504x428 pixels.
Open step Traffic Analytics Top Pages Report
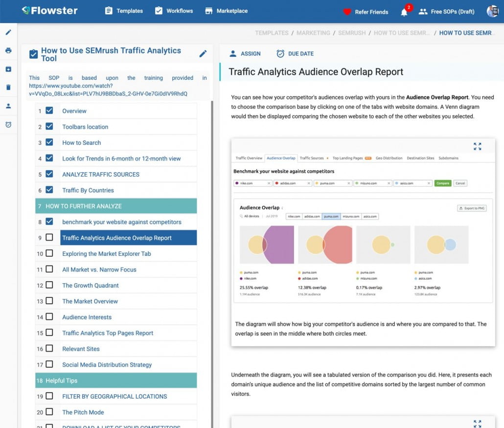coord(108,333)
